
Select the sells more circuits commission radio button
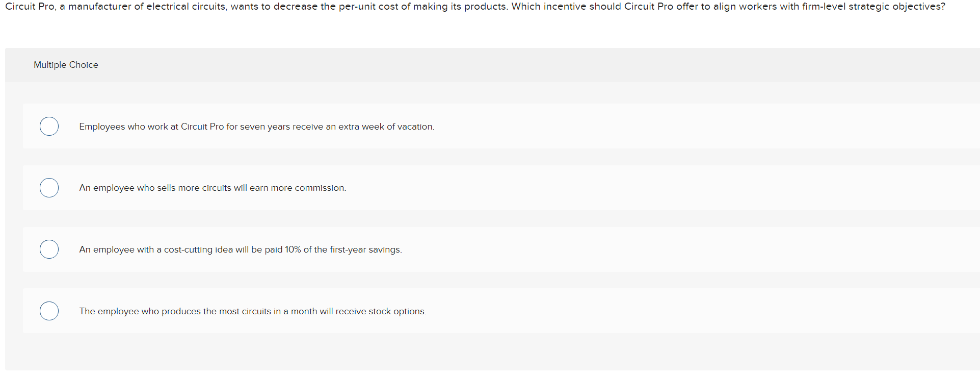coord(49,188)
